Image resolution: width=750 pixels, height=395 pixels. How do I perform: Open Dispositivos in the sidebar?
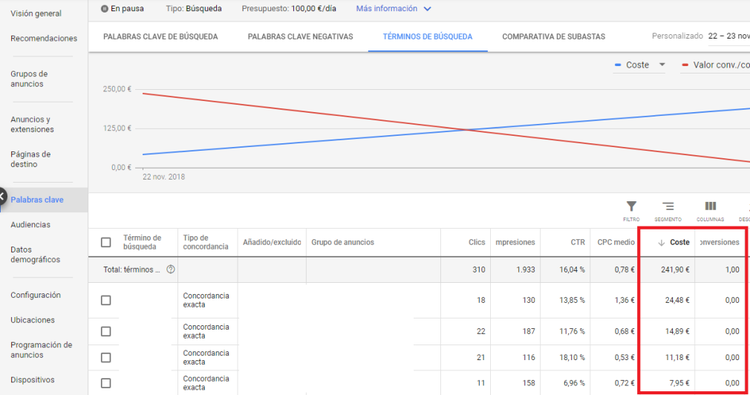tap(33, 380)
